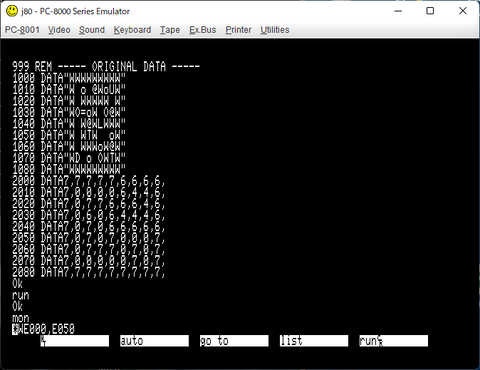Image resolution: width=480 pixels, height=370 pixels.
Task: Open the Video menu
Action: (x=59, y=30)
